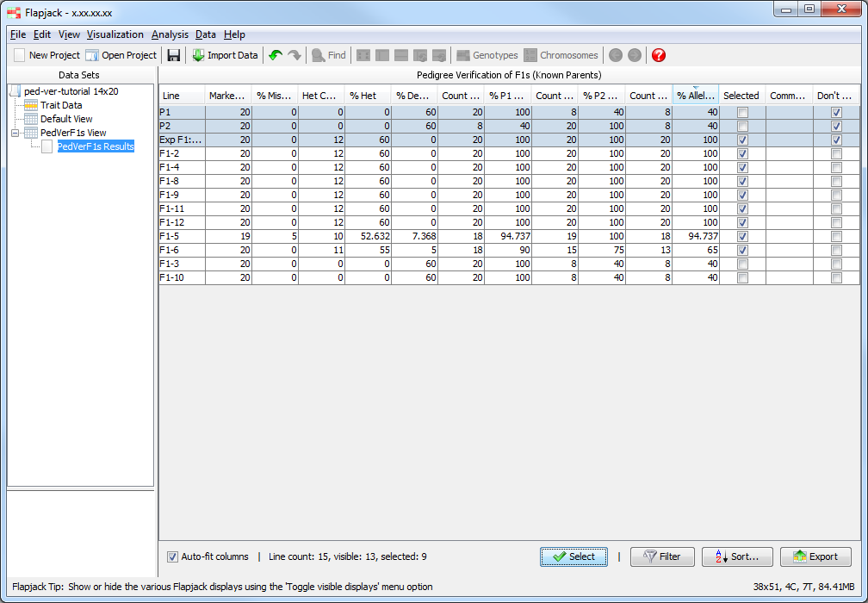Select the Trait Data tree item

(x=61, y=105)
